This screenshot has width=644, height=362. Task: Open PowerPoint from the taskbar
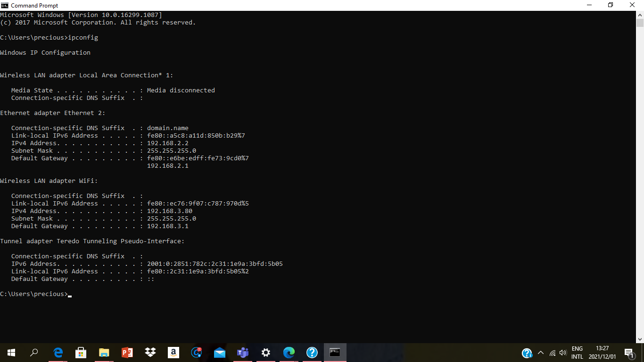[127, 353]
